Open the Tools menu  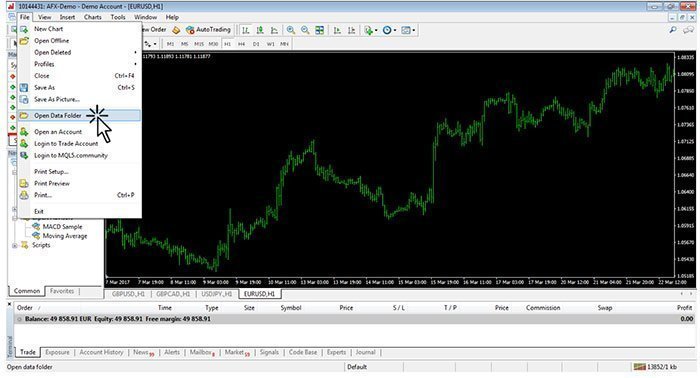click(118, 17)
